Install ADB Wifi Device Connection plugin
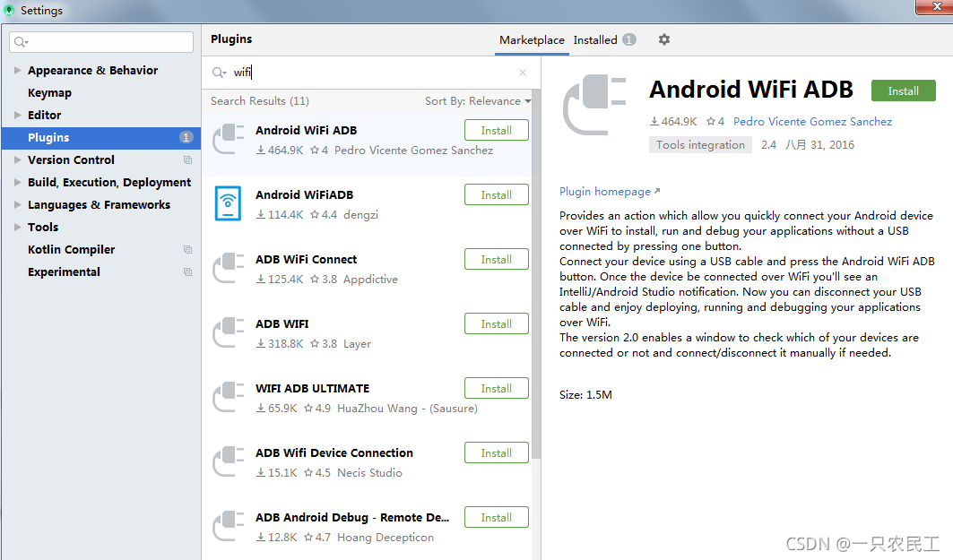 click(x=496, y=452)
